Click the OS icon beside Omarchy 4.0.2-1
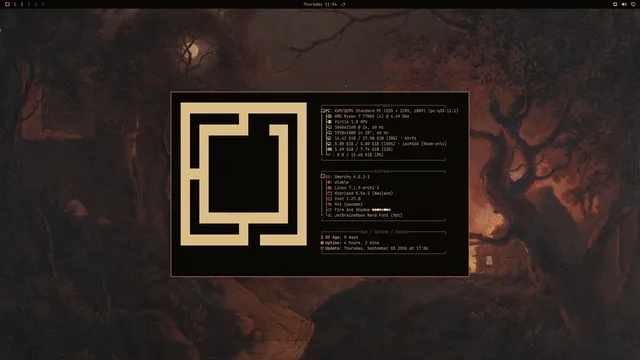 [323, 176]
